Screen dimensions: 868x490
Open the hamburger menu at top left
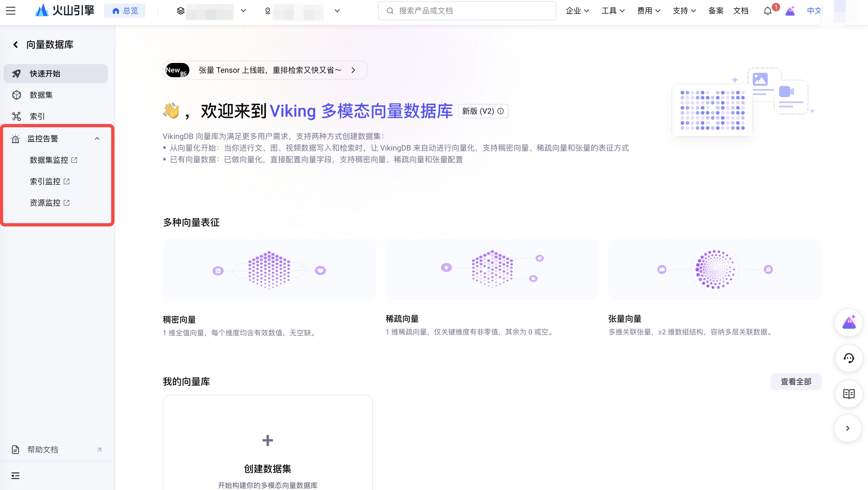(x=11, y=11)
